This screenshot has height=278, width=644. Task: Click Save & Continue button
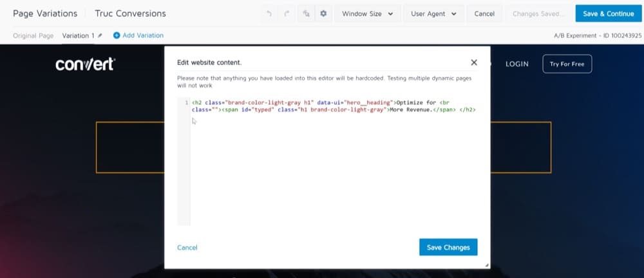[x=608, y=14]
